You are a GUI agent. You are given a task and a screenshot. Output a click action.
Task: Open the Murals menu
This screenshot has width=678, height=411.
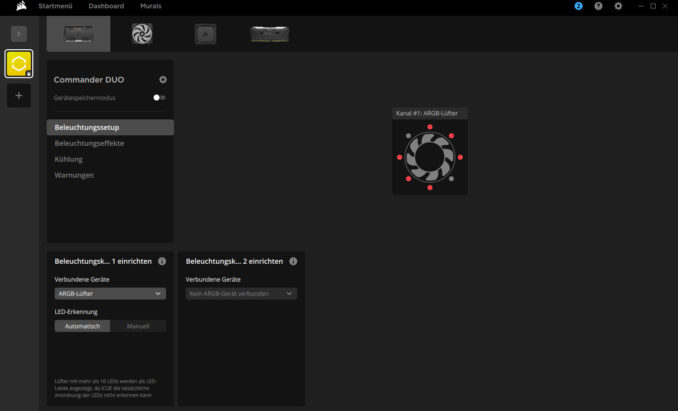point(150,6)
